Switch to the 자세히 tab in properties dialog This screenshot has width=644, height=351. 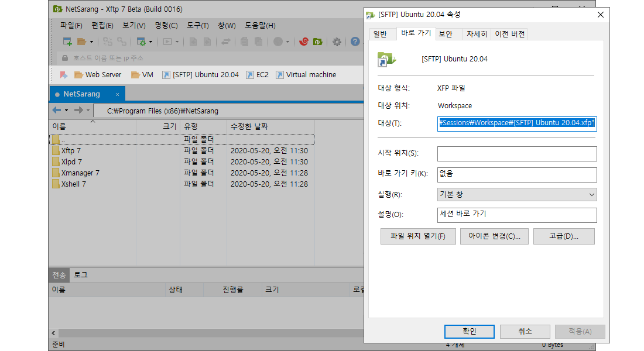coord(477,34)
